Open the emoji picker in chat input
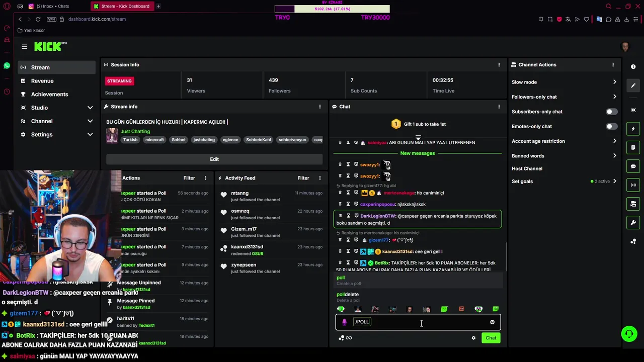644x362 pixels. click(x=492, y=322)
